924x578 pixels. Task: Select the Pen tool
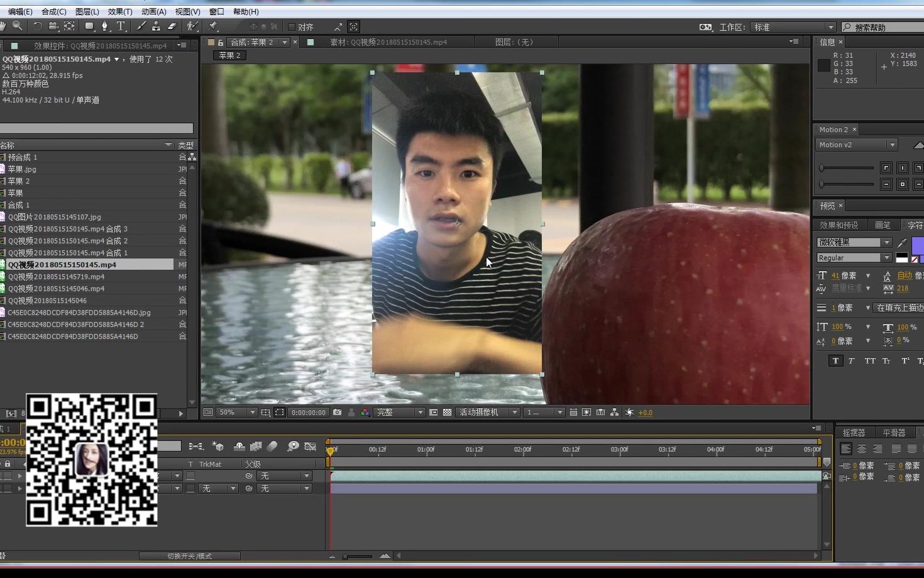coord(105,26)
